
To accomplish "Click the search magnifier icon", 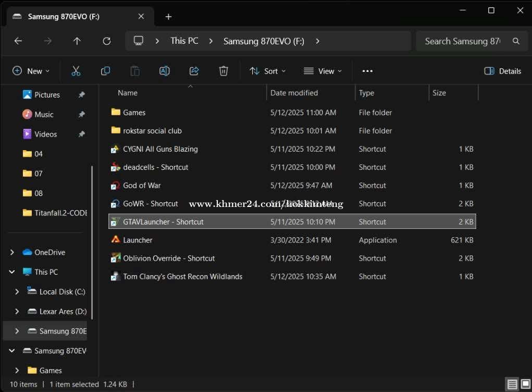I will point(516,41).
